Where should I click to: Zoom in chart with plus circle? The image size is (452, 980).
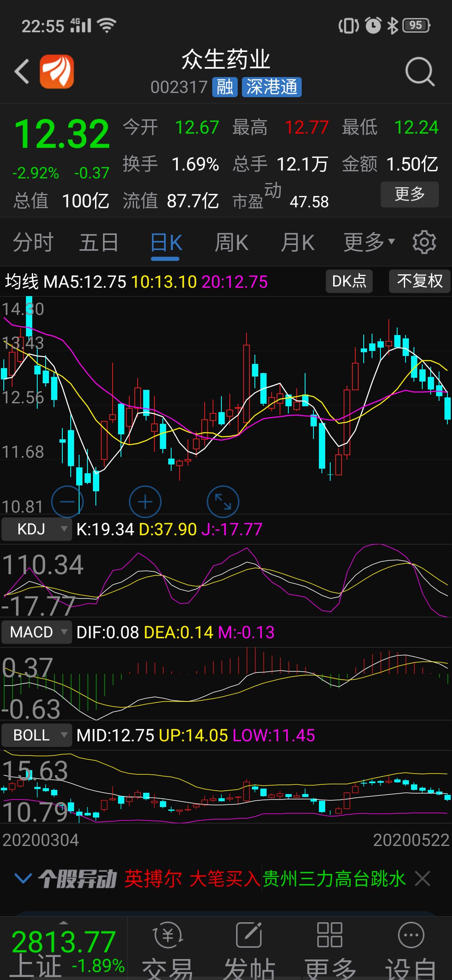pos(145,502)
